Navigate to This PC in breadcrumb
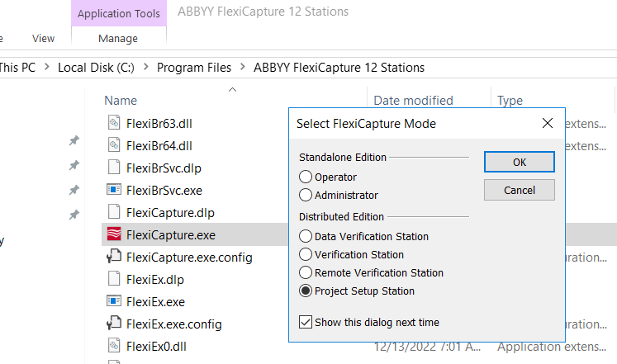This screenshot has width=617, height=364. [x=17, y=68]
